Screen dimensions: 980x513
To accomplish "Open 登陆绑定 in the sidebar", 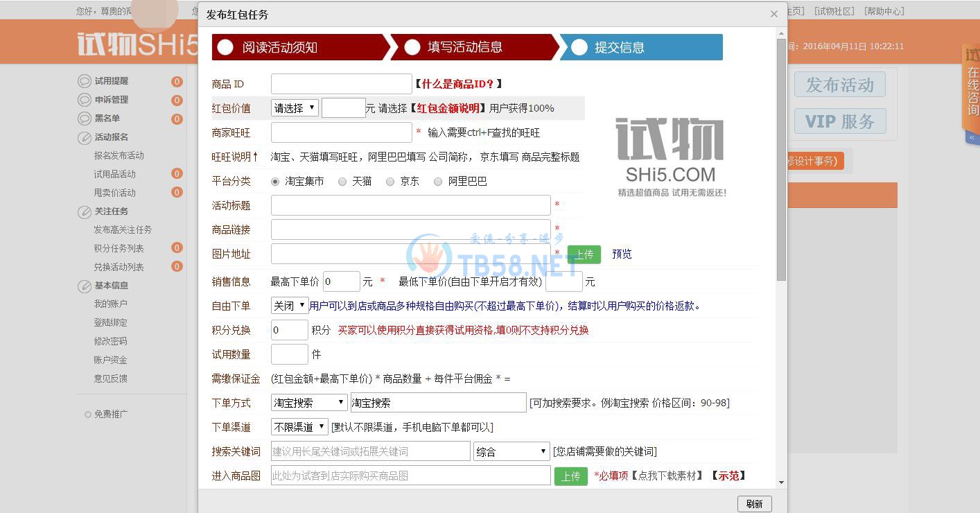I will point(111,323).
